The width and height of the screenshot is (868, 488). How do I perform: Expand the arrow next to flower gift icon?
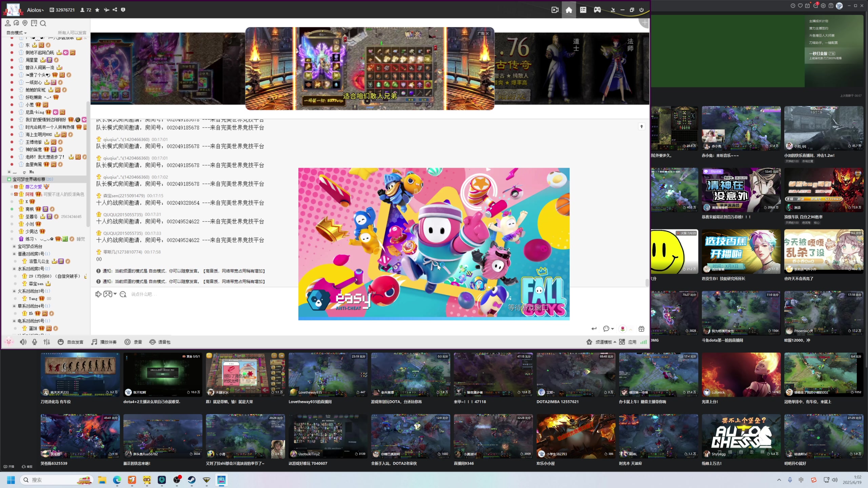[x=631, y=329]
